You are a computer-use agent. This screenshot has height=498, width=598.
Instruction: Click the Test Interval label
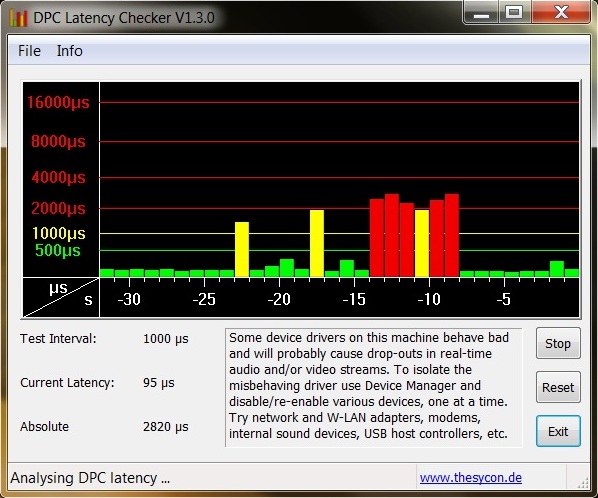click(x=58, y=339)
